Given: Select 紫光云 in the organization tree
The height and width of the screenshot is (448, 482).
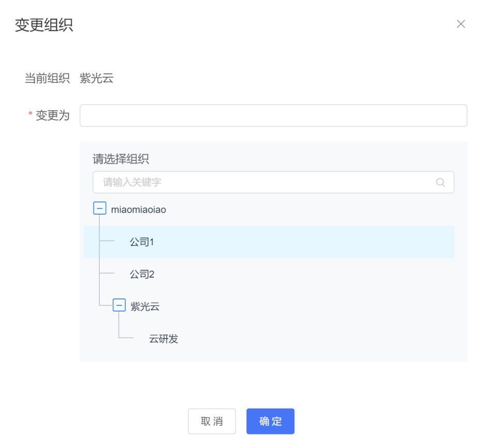Looking at the screenshot, I should click(145, 306).
